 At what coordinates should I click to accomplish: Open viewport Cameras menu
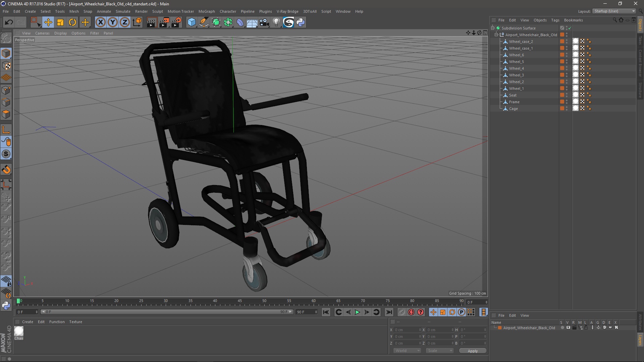42,33
